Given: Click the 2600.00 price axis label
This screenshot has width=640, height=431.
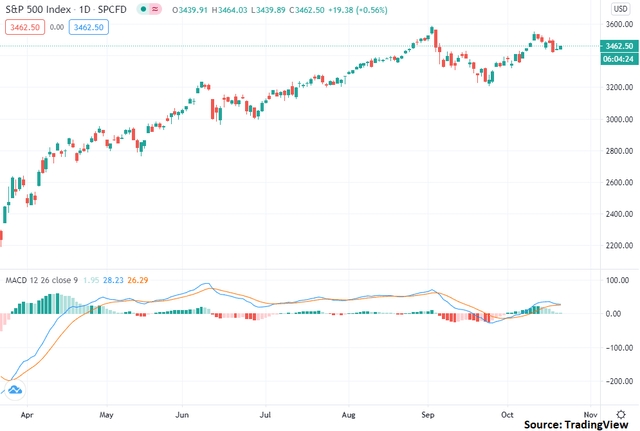Looking at the screenshot, I should point(619,182).
